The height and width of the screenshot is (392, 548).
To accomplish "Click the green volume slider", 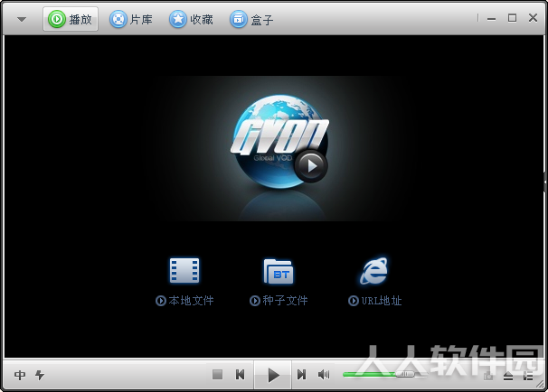I will pos(385,375).
